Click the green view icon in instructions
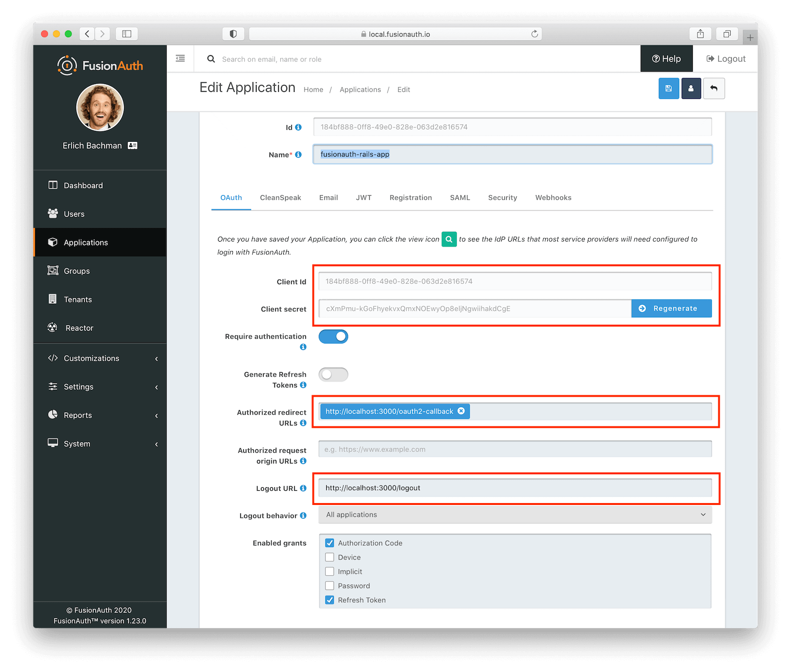Image resolution: width=791 pixels, height=672 pixels. (x=449, y=239)
